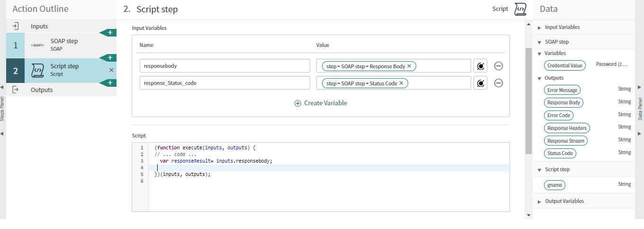
Task: Delete Script step using its X icon
Action: 111,70
